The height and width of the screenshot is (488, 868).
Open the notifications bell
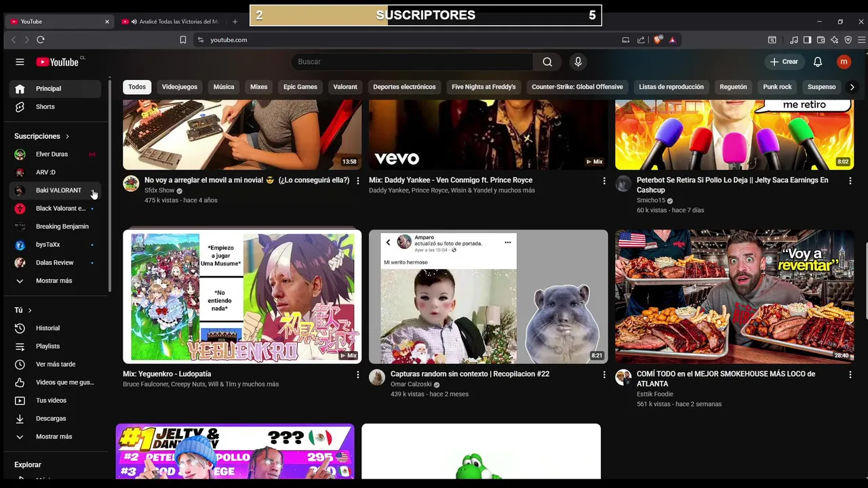[x=818, y=62]
